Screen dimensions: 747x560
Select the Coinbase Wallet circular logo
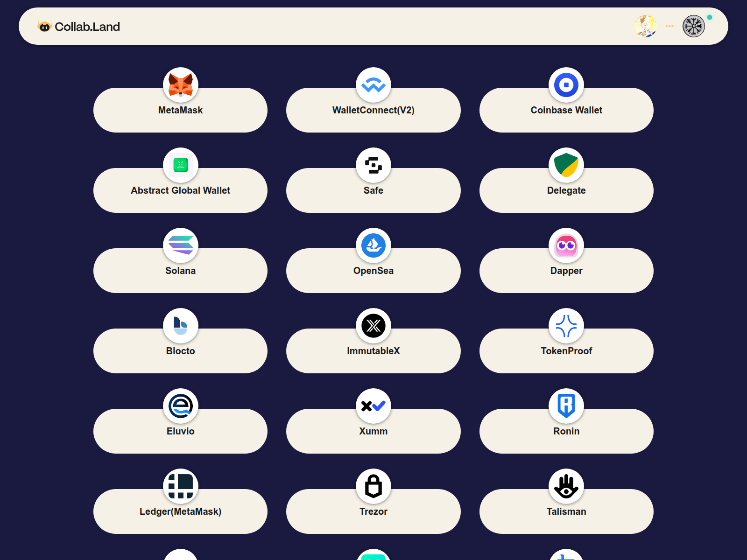(x=566, y=85)
